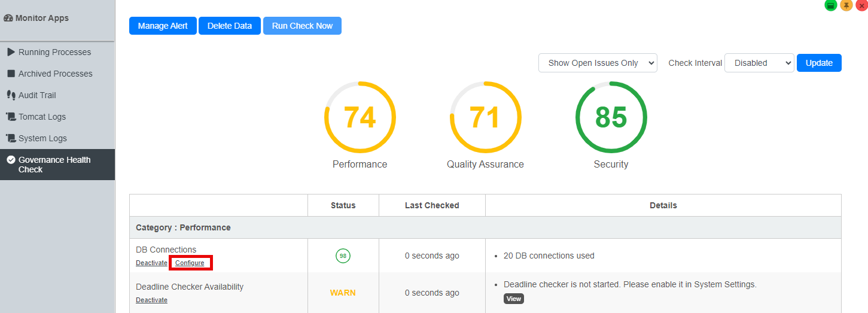Click the Security score gauge 85
Image resolution: width=868 pixels, height=313 pixels.
click(611, 117)
